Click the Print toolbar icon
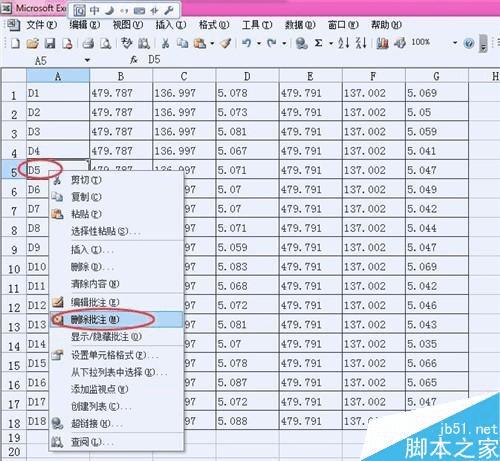The width and height of the screenshot is (500, 461). [x=88, y=43]
